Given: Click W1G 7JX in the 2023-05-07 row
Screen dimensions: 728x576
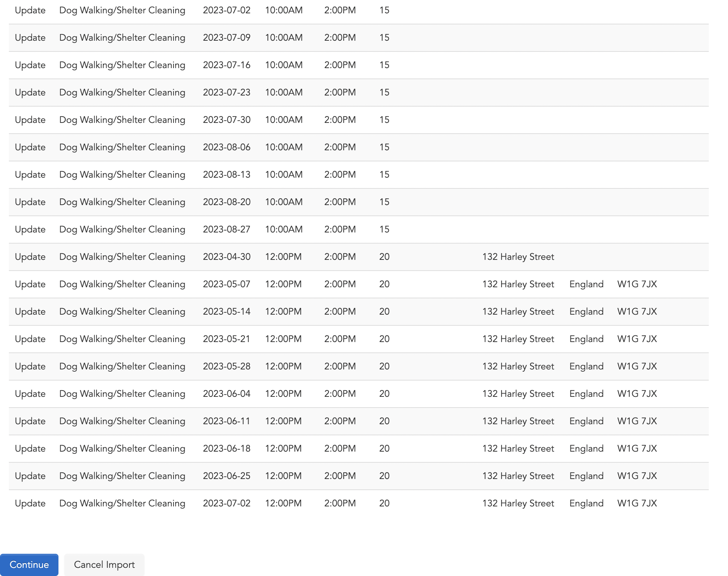Looking at the screenshot, I should 637,284.
